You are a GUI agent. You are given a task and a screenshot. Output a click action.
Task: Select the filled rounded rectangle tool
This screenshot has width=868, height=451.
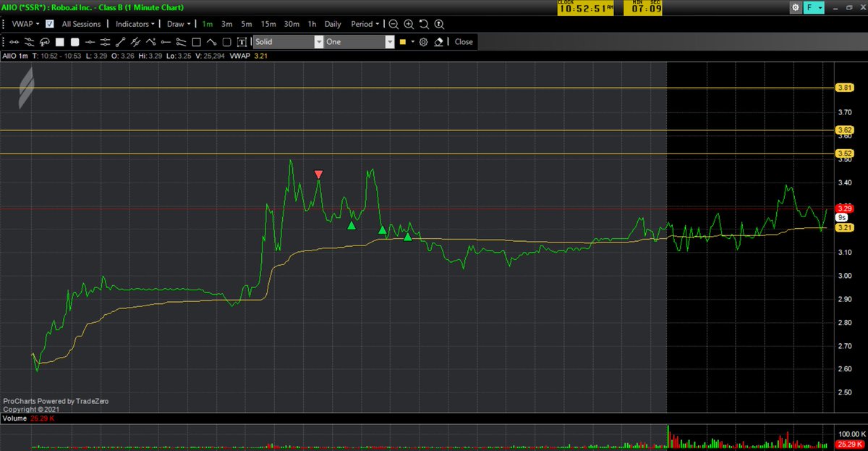tap(75, 42)
